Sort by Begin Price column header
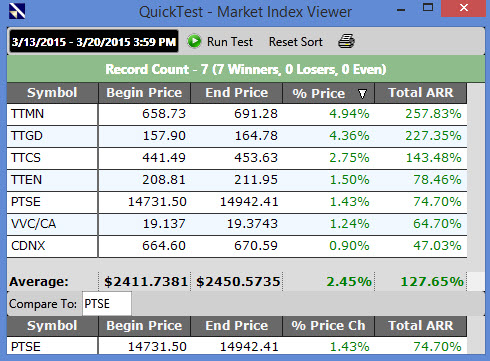Screen dimensions: 490x361 click(144, 93)
